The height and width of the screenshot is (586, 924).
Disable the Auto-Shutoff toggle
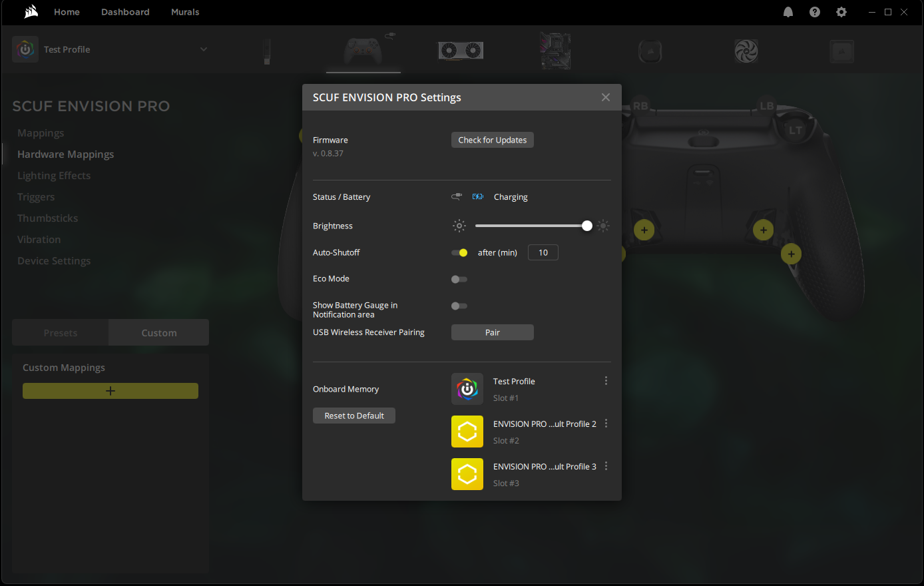pyautogui.click(x=459, y=252)
